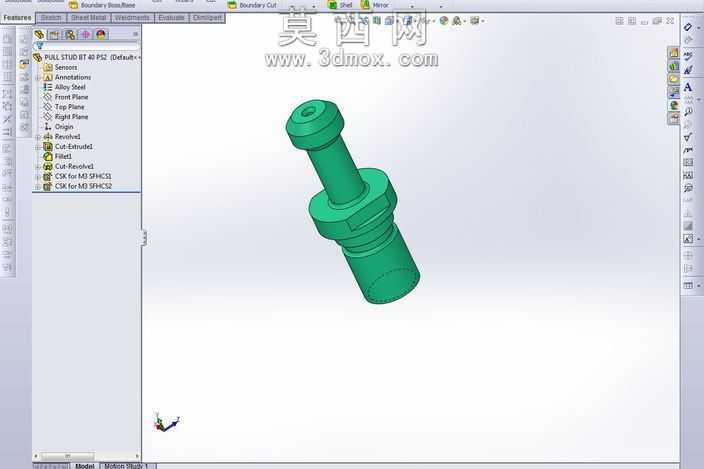Select the Right Plane item
The image size is (704, 469).
[x=66, y=117]
